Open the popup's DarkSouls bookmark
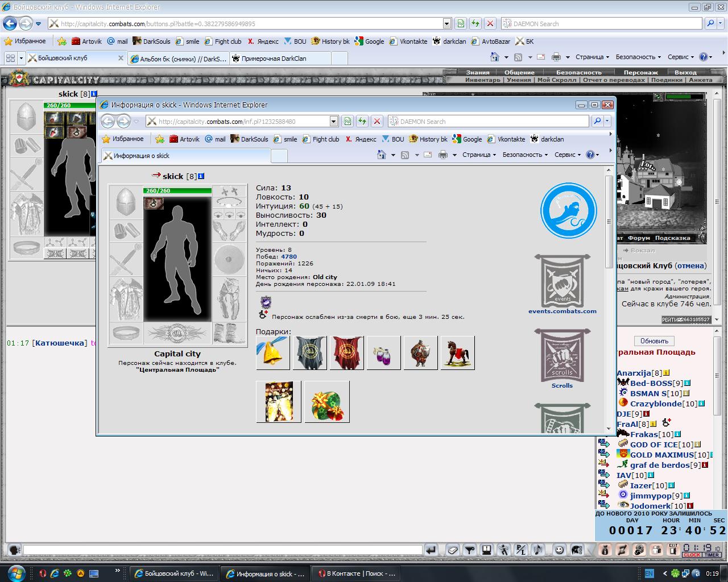 click(249, 139)
